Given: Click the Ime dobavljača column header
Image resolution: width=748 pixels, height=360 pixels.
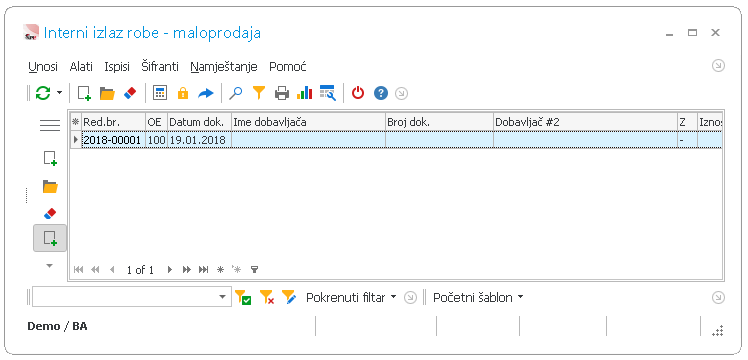Looking at the screenshot, I should tap(308, 123).
